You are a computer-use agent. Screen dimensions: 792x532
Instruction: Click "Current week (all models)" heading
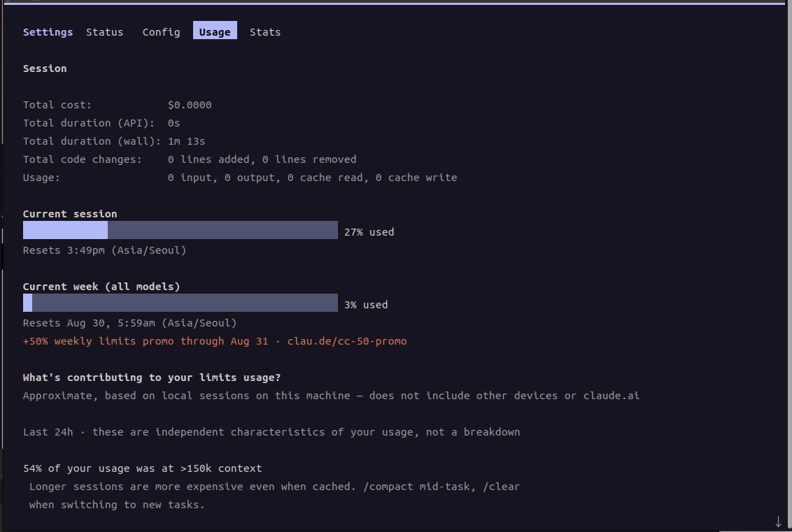[x=101, y=287]
